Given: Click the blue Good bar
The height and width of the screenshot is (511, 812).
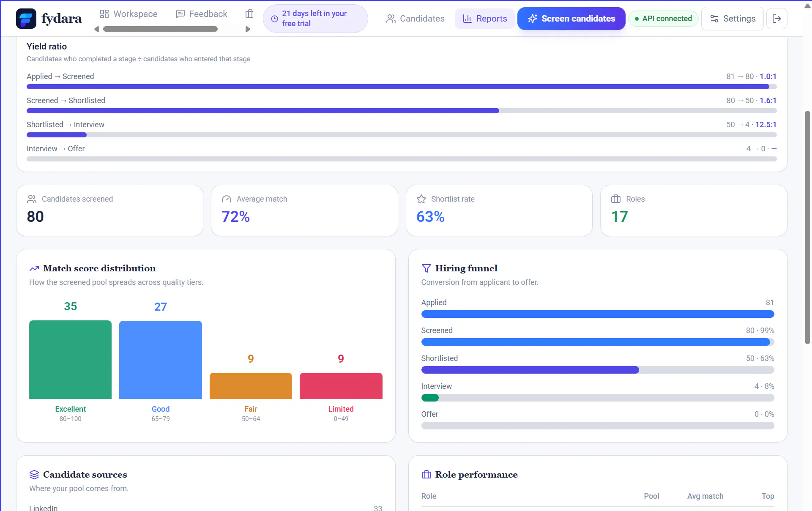Looking at the screenshot, I should point(161,360).
